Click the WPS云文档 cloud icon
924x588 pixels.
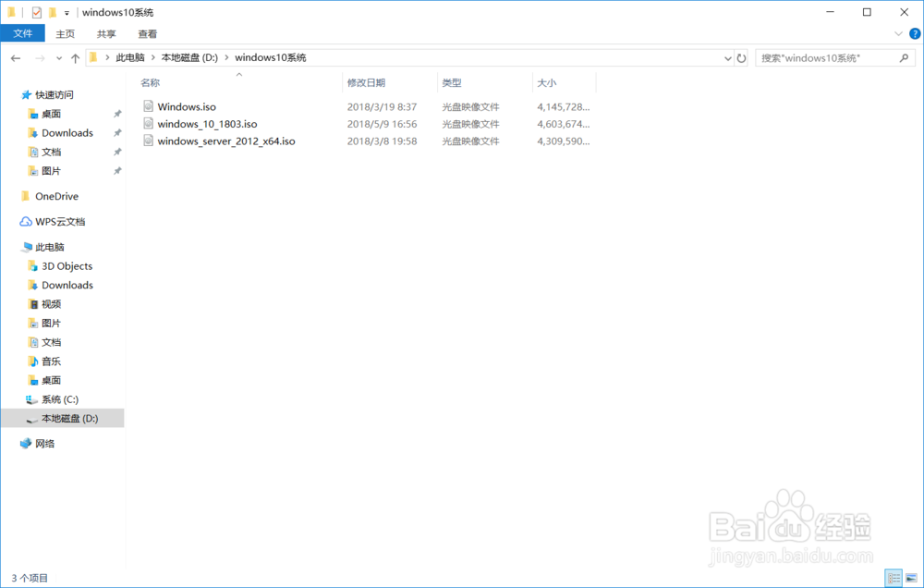26,221
